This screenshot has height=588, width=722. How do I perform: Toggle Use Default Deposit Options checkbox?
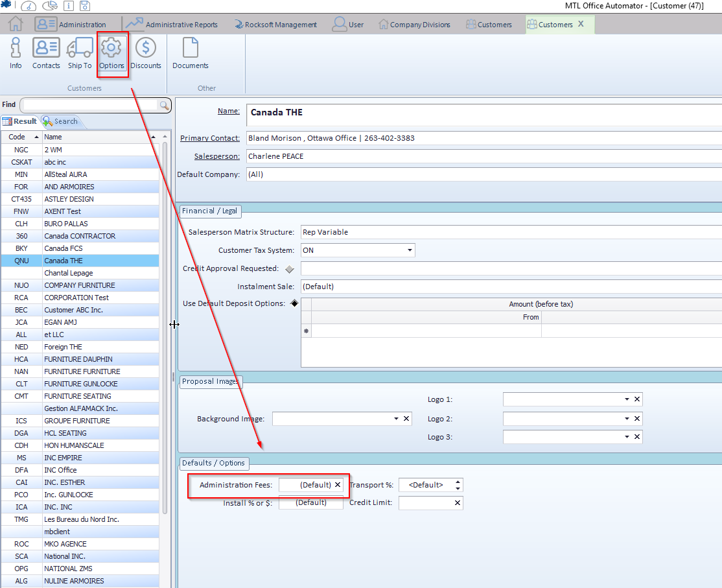pos(294,303)
